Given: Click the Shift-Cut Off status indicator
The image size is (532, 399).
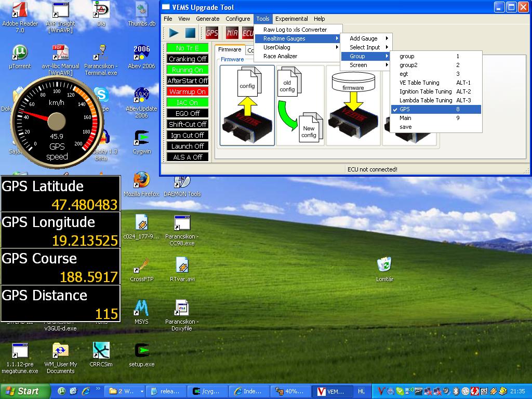Looking at the screenshot, I should (187, 124).
